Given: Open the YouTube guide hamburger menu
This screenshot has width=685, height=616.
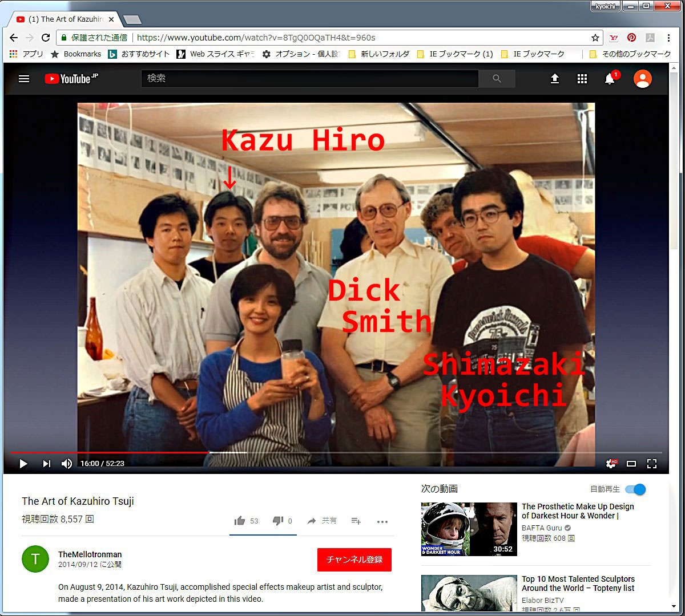Looking at the screenshot, I should tap(24, 79).
